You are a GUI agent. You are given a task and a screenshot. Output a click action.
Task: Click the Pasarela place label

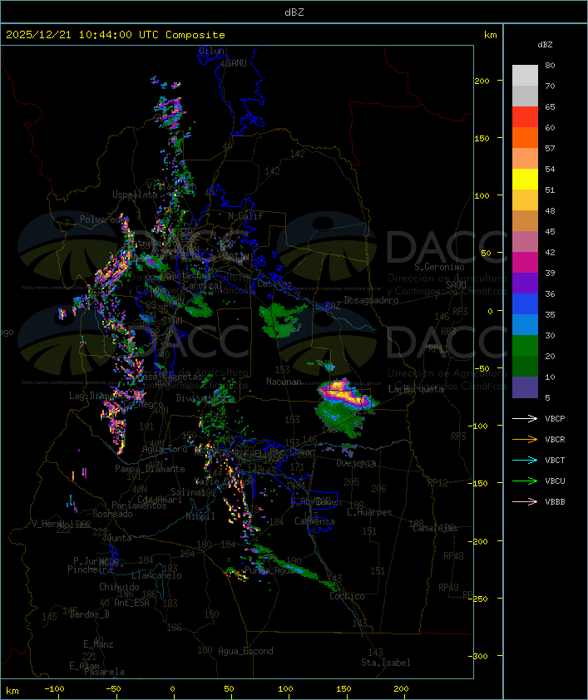104,672
